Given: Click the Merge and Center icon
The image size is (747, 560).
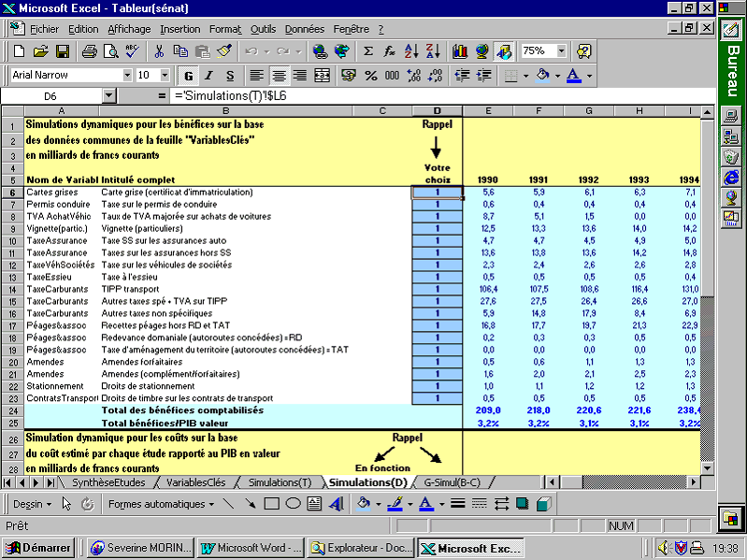Looking at the screenshot, I should click(323, 75).
